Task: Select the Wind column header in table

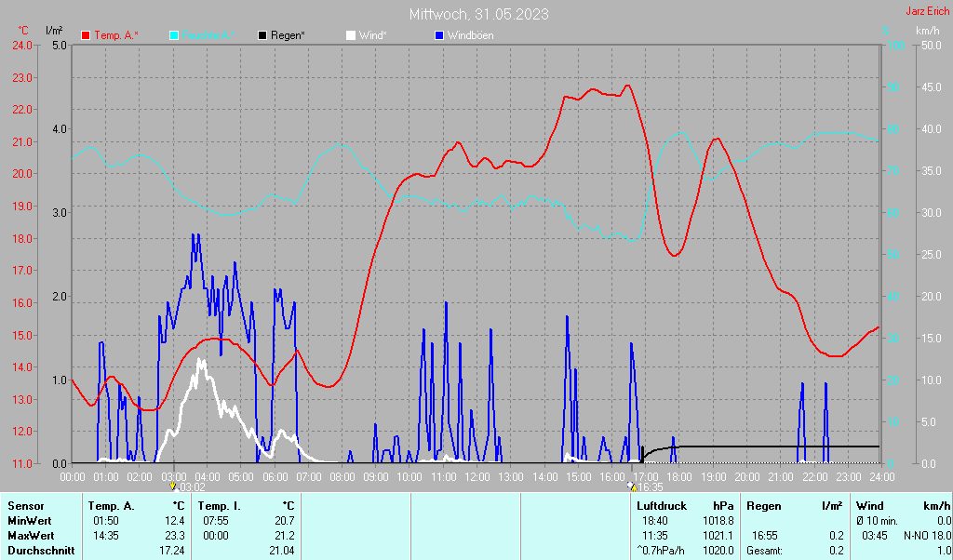Action: tap(870, 506)
